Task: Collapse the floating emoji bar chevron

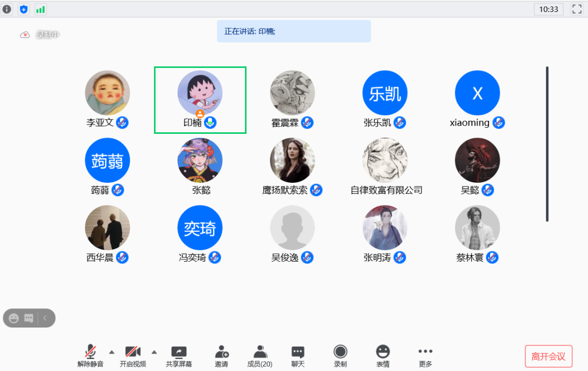Action: (45, 318)
